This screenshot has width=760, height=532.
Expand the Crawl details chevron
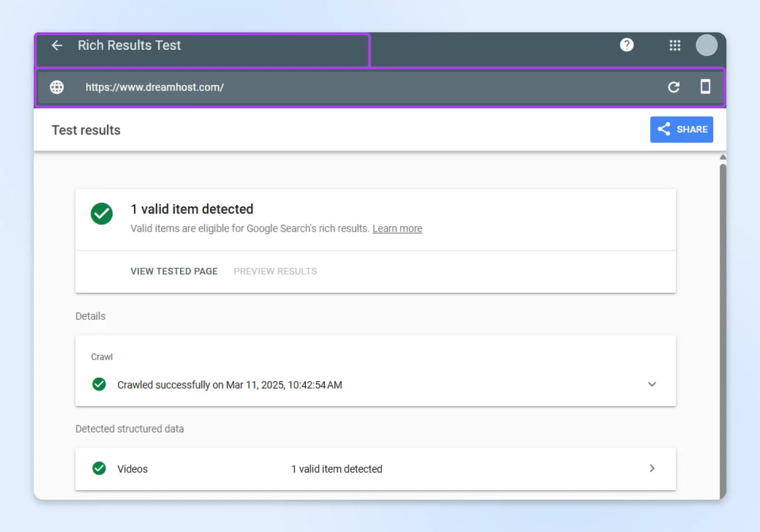click(652, 384)
